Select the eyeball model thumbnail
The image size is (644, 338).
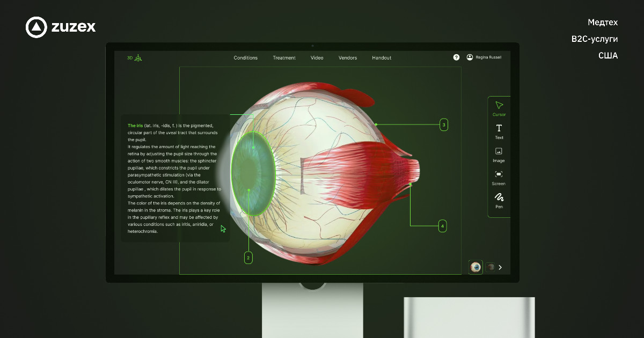[x=475, y=267]
